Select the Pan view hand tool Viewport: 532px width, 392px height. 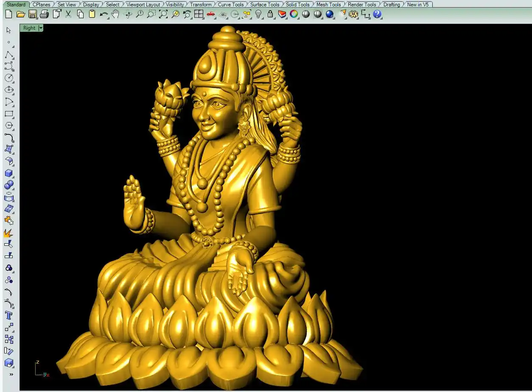[x=115, y=14]
